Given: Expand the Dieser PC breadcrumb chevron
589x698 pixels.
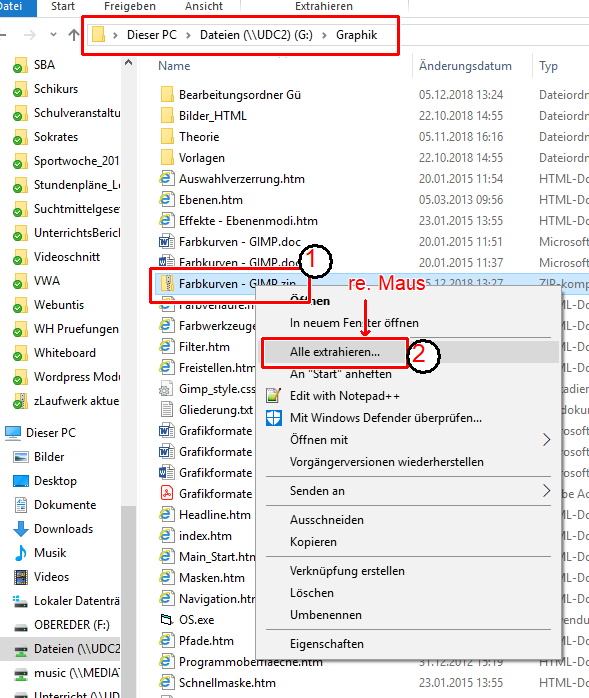Looking at the screenshot, I should (188, 35).
